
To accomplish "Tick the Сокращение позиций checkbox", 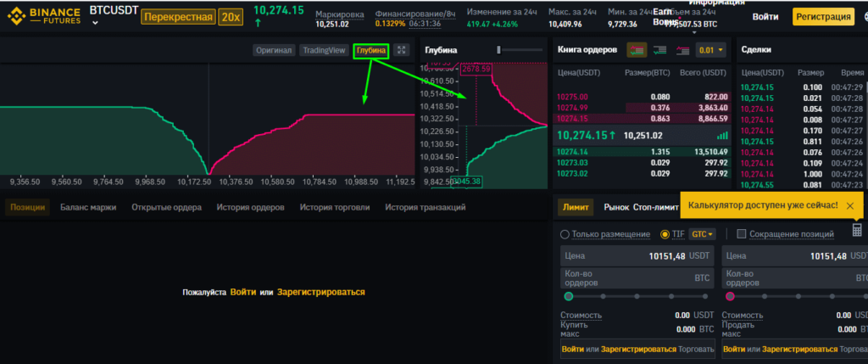I will point(742,234).
